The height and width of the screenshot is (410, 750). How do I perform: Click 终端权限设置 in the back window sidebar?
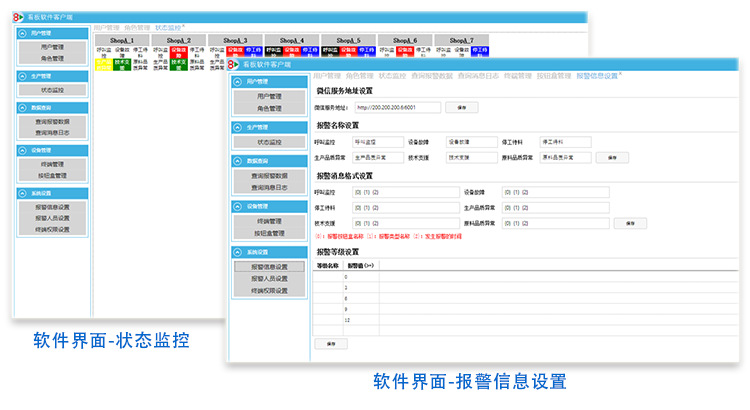(x=52, y=229)
